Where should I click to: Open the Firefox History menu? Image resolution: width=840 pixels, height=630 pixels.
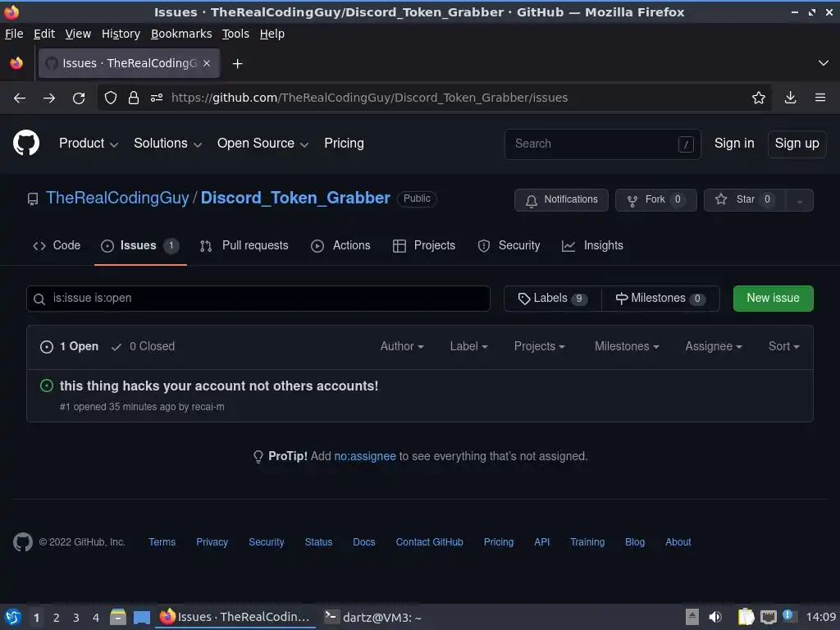point(121,34)
